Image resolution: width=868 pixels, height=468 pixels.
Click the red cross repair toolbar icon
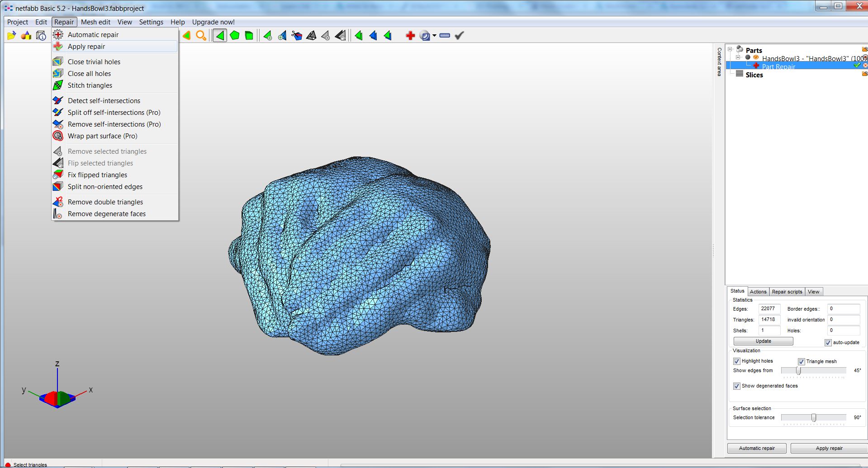tap(410, 35)
